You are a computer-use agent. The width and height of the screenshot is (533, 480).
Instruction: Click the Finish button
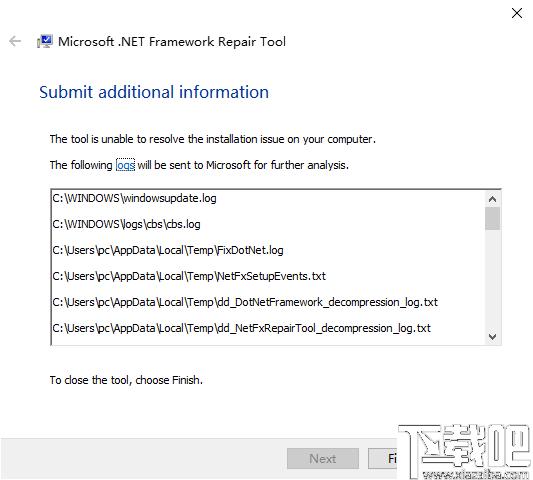[x=382, y=459]
